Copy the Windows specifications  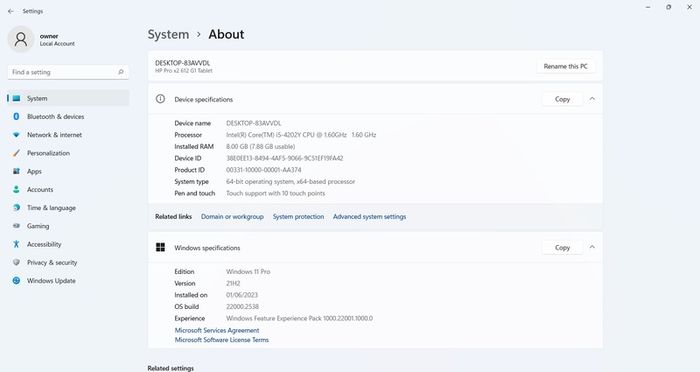(x=562, y=247)
